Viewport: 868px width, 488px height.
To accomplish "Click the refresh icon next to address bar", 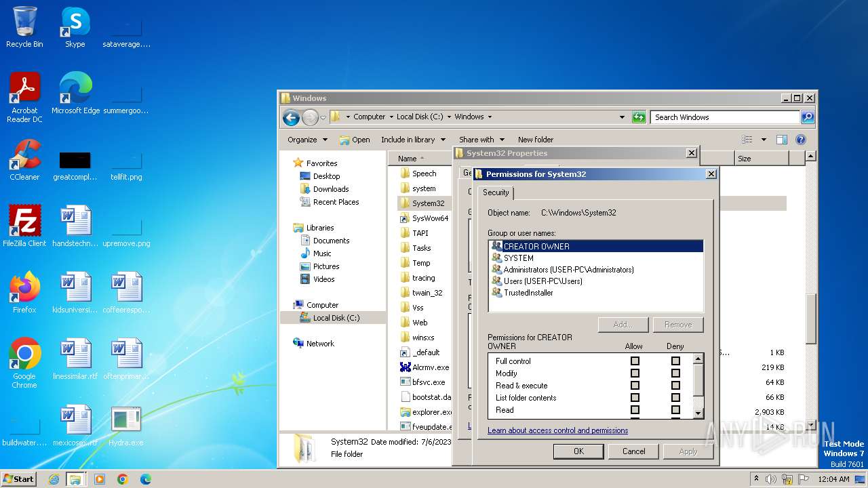I will (x=639, y=117).
